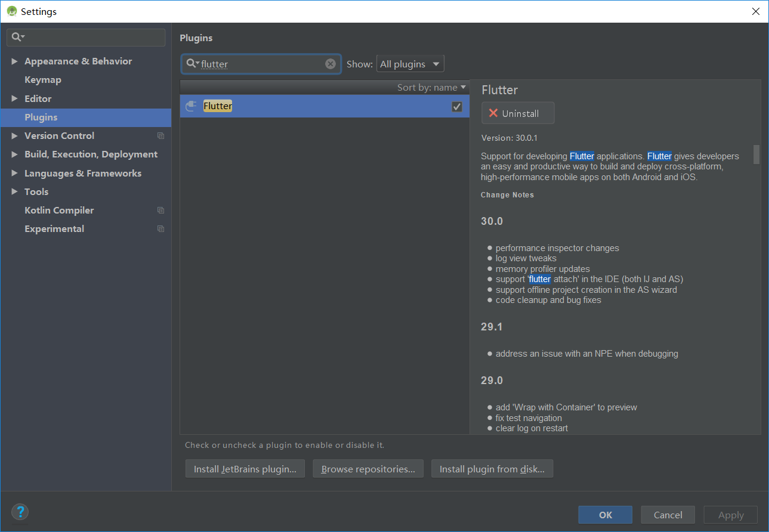Open the Keymap settings page

pos(43,80)
